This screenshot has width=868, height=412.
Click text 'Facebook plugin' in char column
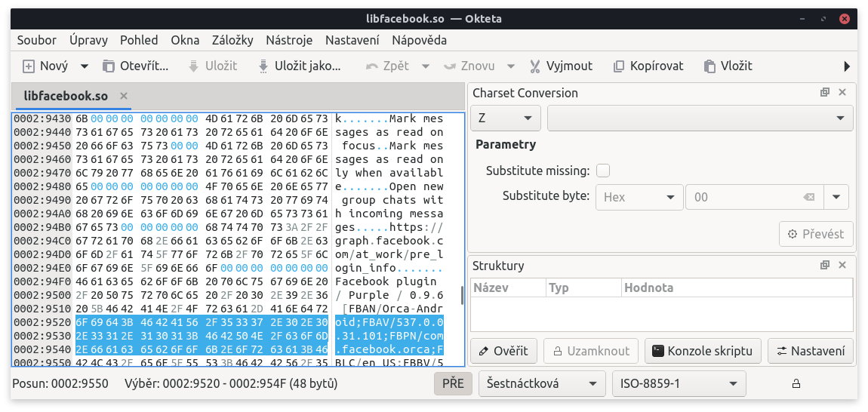(386, 281)
